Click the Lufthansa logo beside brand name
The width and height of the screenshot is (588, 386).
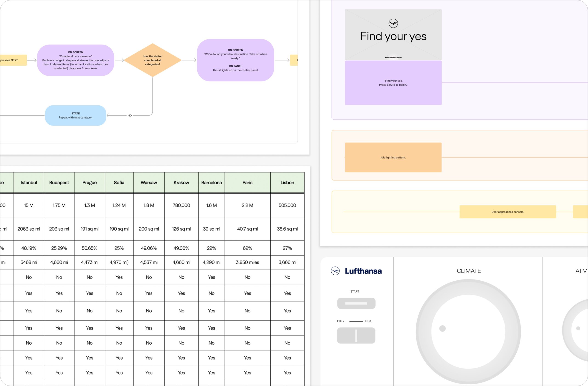pos(335,271)
